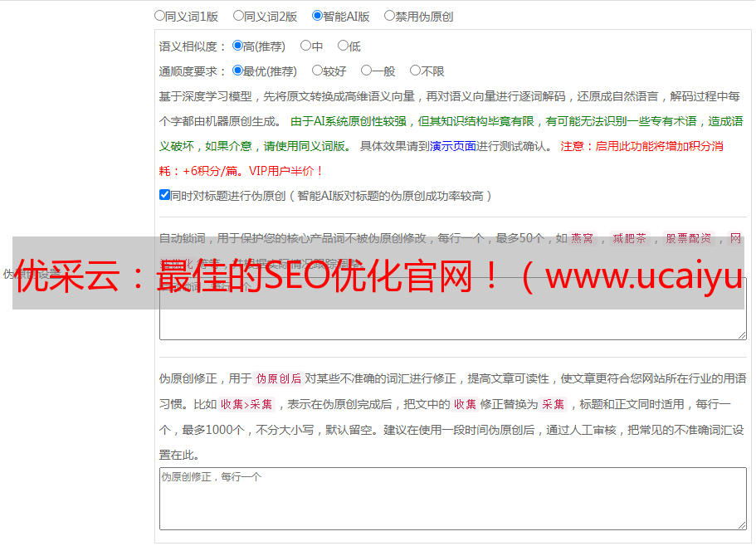The image size is (756, 546).
Task: Click the 语义相似度 label
Action: coord(192,46)
